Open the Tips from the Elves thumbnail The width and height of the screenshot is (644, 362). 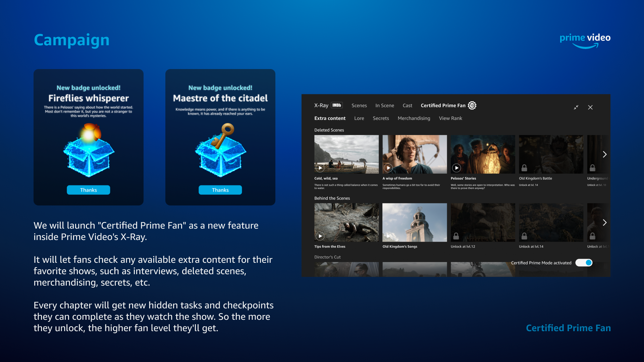(x=346, y=223)
